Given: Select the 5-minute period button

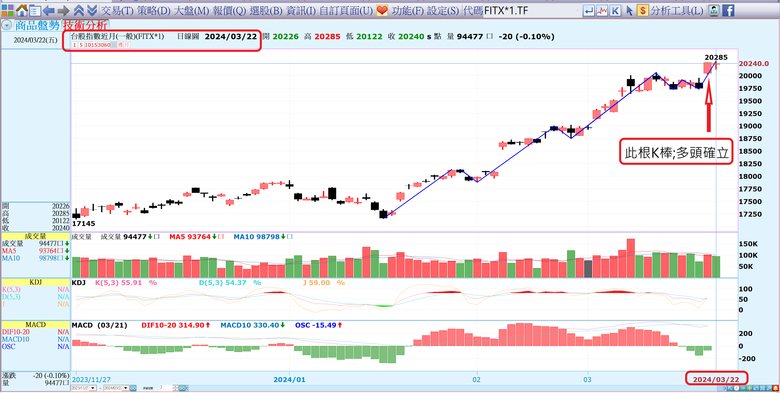Looking at the screenshot, I should click(x=81, y=45).
